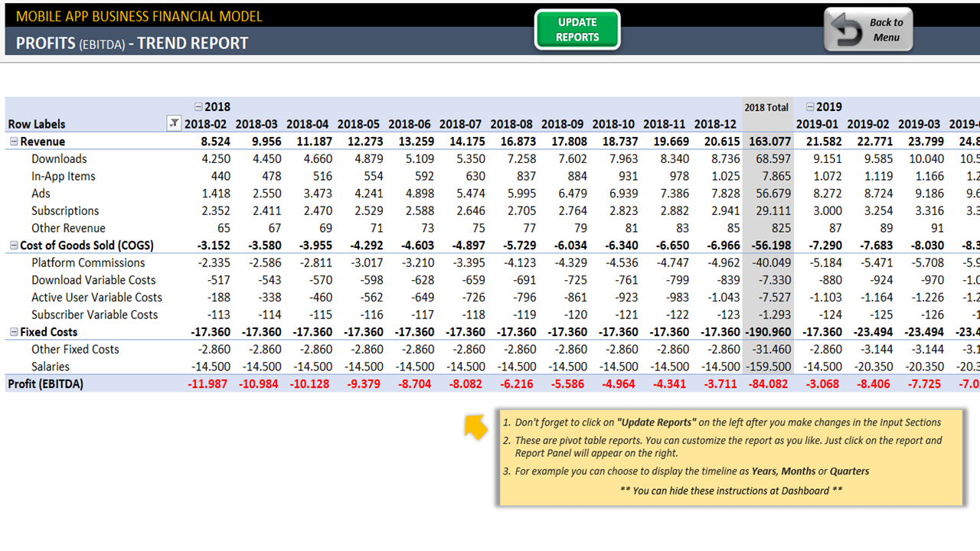This screenshot has width=980, height=551.
Task: Click the Profits (EBITDA) Trend Report title
Action: (x=132, y=43)
